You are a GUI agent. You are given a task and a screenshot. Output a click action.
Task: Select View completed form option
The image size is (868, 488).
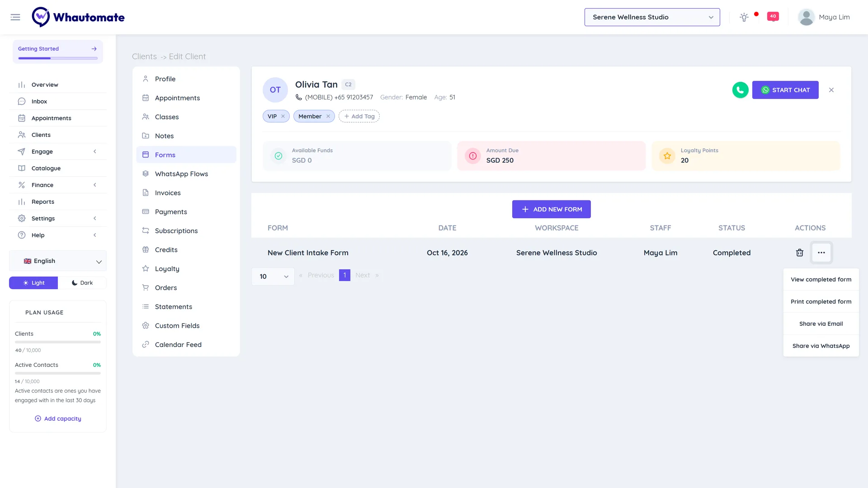pyautogui.click(x=821, y=279)
